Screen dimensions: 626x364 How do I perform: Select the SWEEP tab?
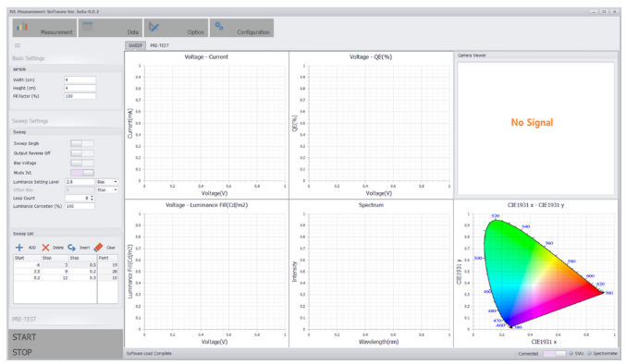[x=135, y=45]
